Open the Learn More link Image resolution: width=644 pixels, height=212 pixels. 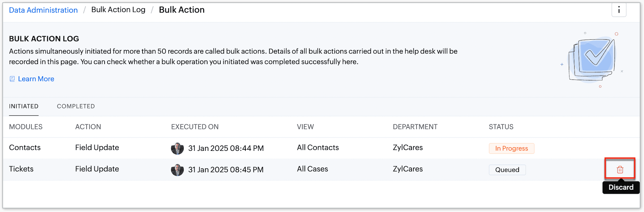(x=36, y=79)
